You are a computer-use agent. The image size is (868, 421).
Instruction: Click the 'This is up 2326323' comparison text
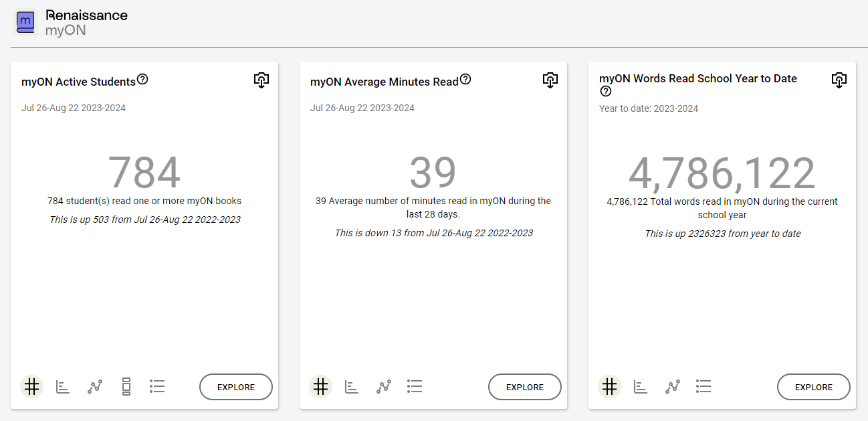(x=723, y=234)
